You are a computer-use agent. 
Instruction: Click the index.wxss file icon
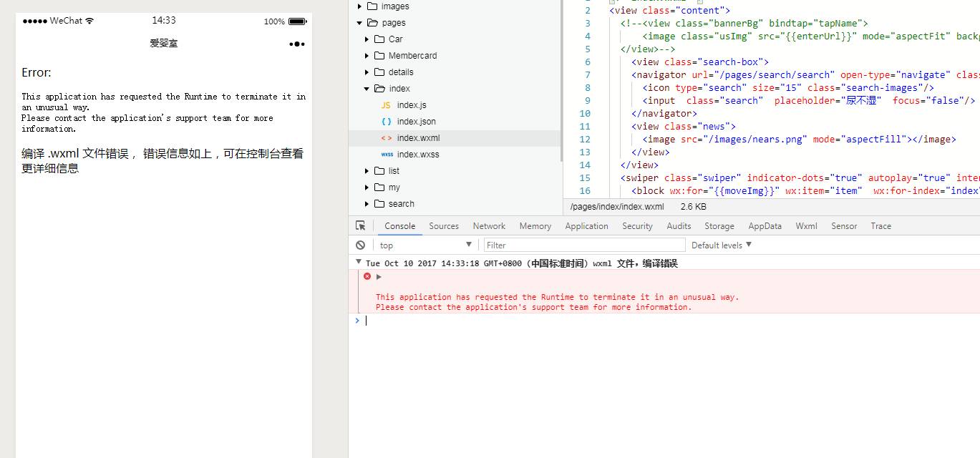(x=387, y=155)
